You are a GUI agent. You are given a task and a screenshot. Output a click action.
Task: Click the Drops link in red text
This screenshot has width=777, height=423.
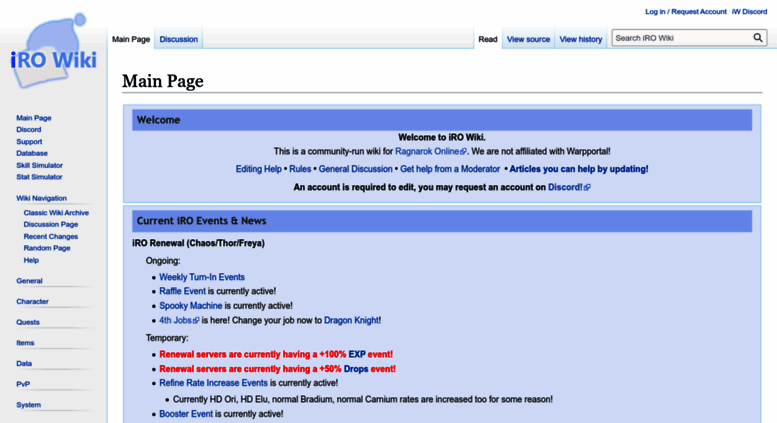tap(356, 369)
